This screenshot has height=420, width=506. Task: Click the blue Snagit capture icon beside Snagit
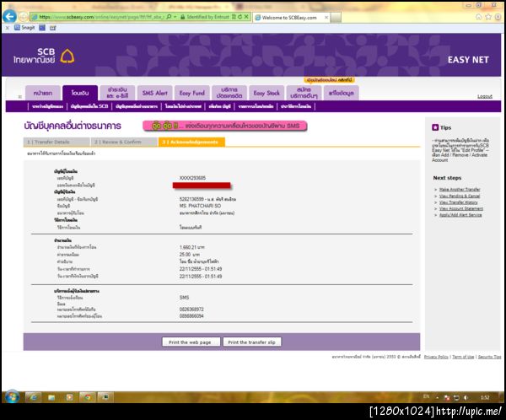tap(42, 28)
